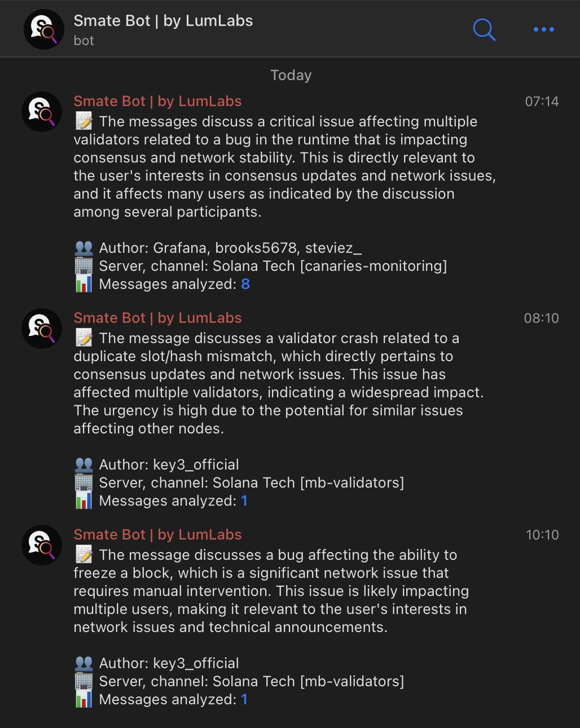Click the search icon in the chat header
This screenshot has width=580, height=728.
pos(484,29)
